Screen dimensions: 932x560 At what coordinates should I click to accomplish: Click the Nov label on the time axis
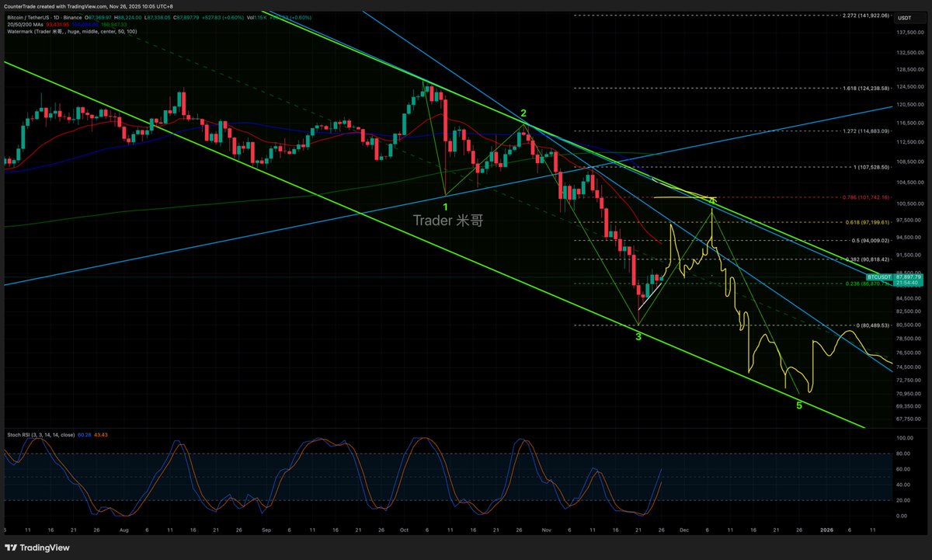pyautogui.click(x=546, y=529)
